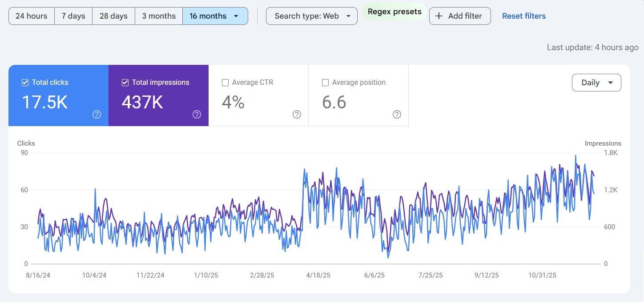Click help icon on Total clicks card
The image size is (644, 302).
pos(97,115)
